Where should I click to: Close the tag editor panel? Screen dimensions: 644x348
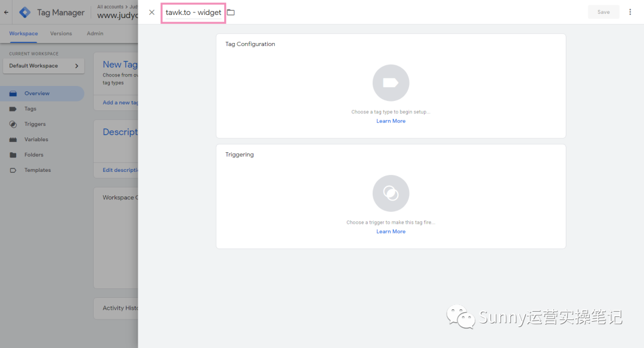(151, 13)
